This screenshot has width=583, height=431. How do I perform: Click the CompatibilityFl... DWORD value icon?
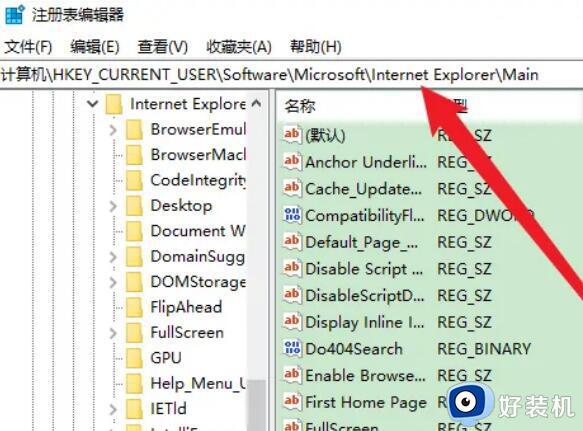tap(292, 215)
